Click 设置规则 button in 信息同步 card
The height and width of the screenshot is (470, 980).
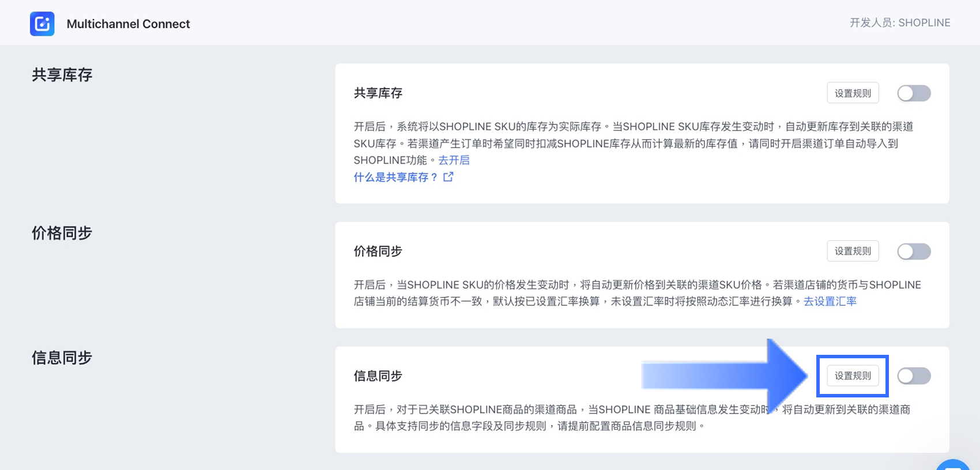(853, 376)
